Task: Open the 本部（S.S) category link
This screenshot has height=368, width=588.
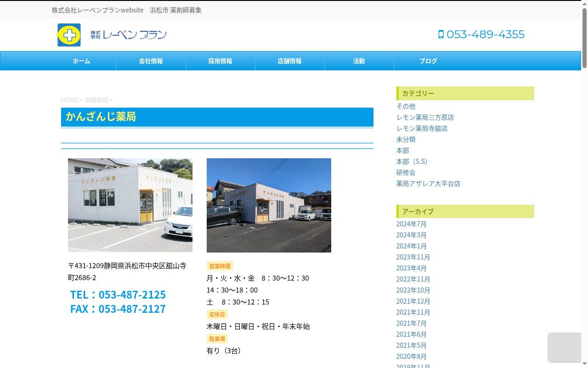Action: tap(412, 161)
